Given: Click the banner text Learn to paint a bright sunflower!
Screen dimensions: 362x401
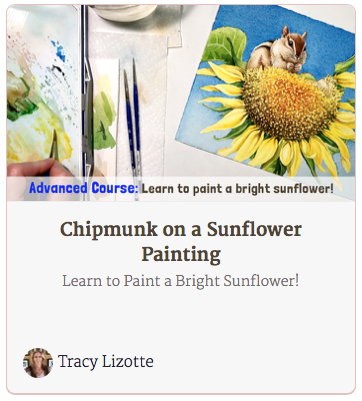Looking at the screenshot, I should [237, 189].
